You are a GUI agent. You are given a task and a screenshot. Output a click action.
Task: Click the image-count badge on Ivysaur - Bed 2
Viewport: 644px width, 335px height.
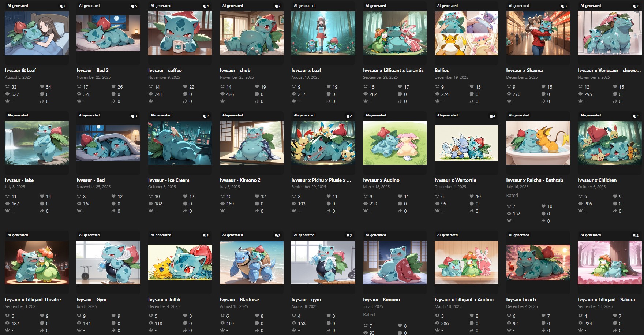pos(134,6)
